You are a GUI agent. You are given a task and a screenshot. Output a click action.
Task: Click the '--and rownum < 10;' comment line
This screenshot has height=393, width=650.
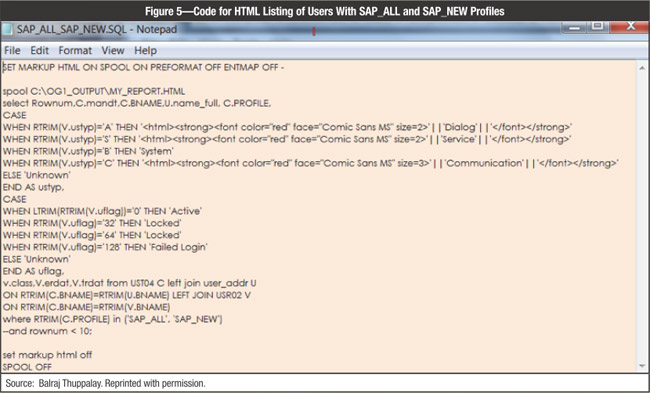(47, 332)
